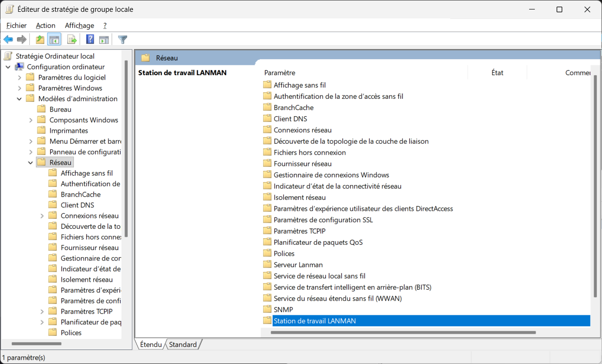Select Client DNS in right list
Image resolution: width=602 pixels, height=364 pixels.
(x=290, y=119)
